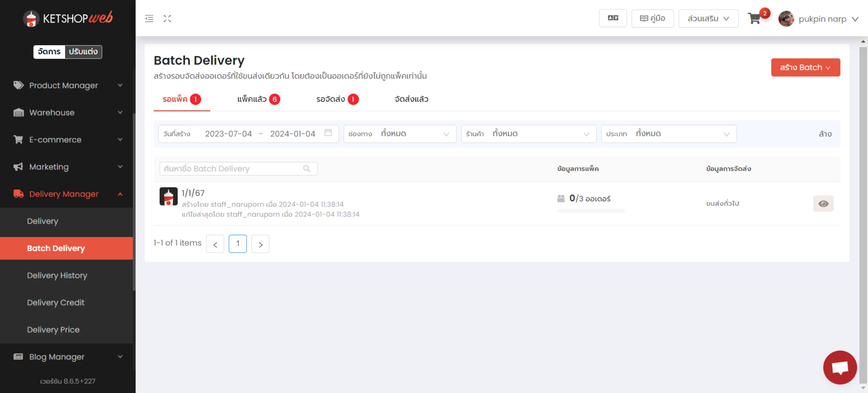Go to next page of results
Viewport: 868px width, 393px height.
(x=260, y=244)
